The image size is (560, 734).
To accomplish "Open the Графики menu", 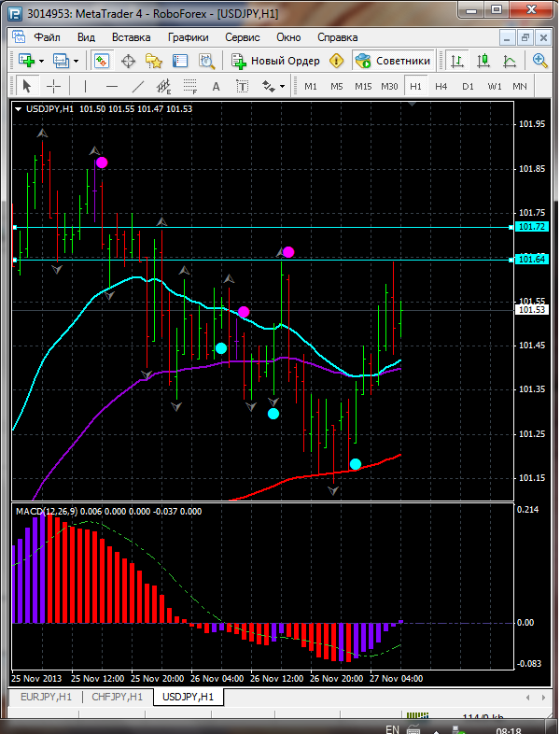I will [x=189, y=36].
